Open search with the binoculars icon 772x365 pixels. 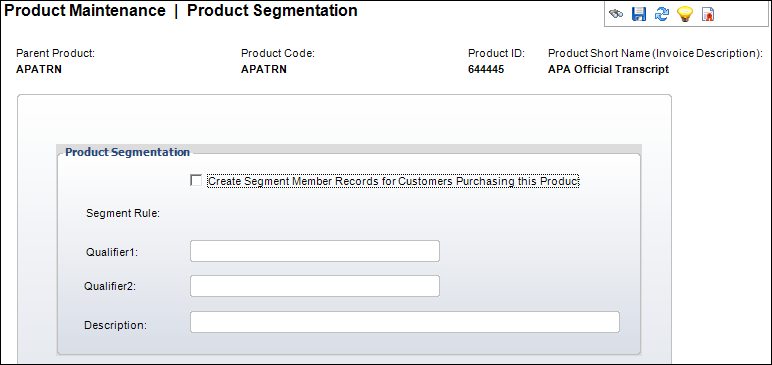click(x=615, y=14)
